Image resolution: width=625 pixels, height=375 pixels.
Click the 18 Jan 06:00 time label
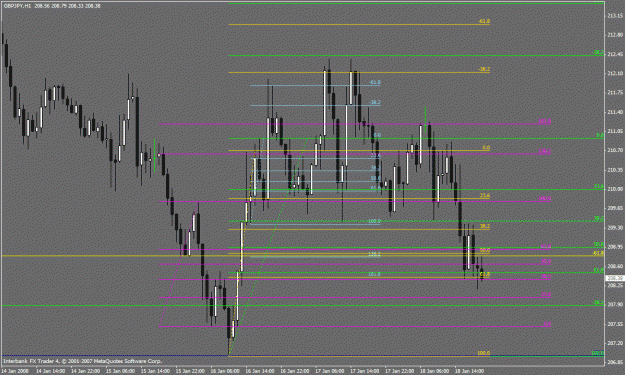coord(435,371)
